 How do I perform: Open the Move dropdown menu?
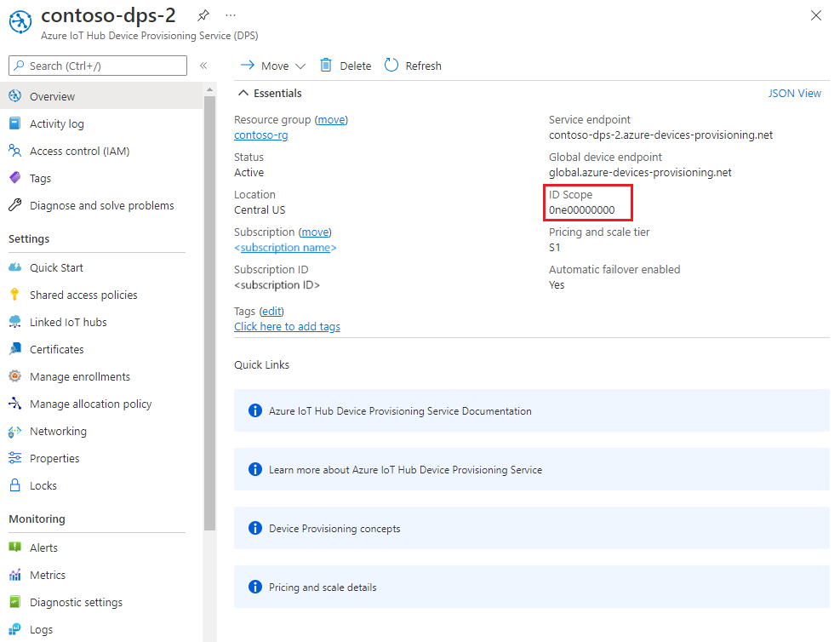[x=273, y=66]
